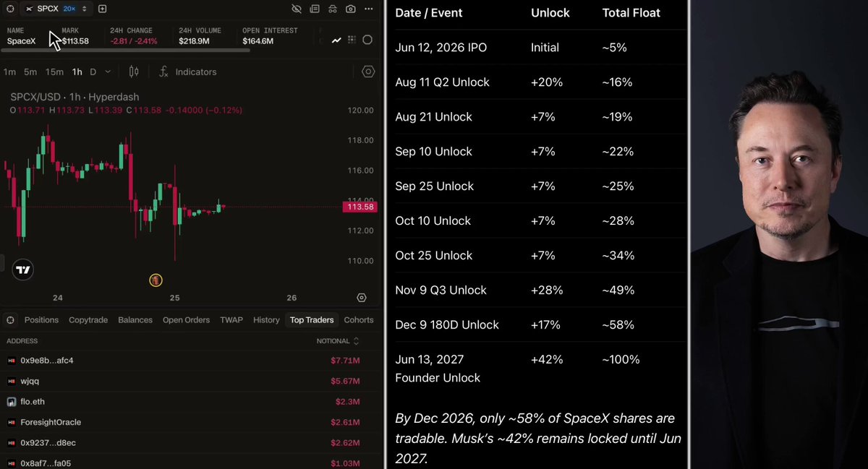The width and height of the screenshot is (868, 469).
Task: Switch to the Positions tab
Action: 41,320
